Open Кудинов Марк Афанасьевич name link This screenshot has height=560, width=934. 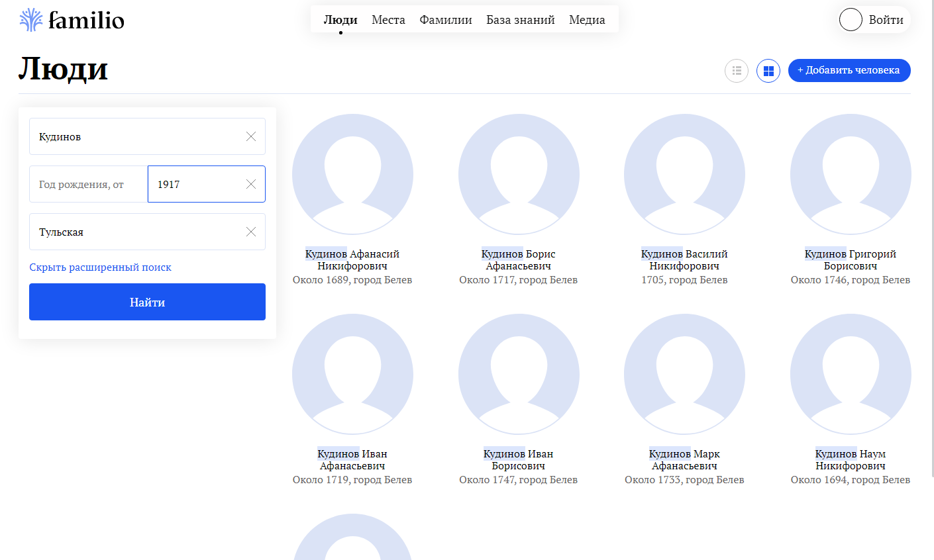pos(684,460)
